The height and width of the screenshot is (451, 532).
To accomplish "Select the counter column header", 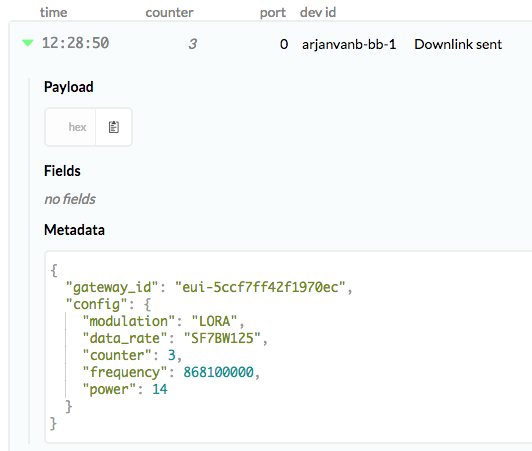I will click(x=169, y=13).
